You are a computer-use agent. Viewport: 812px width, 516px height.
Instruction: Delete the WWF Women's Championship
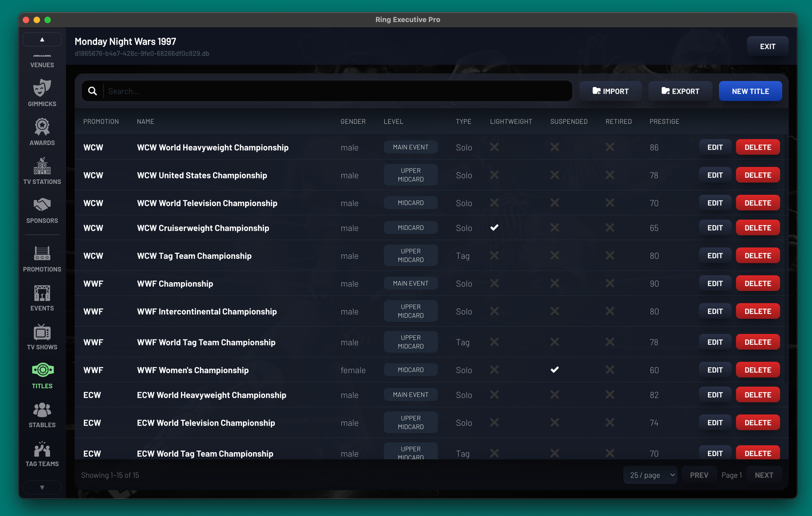758,370
